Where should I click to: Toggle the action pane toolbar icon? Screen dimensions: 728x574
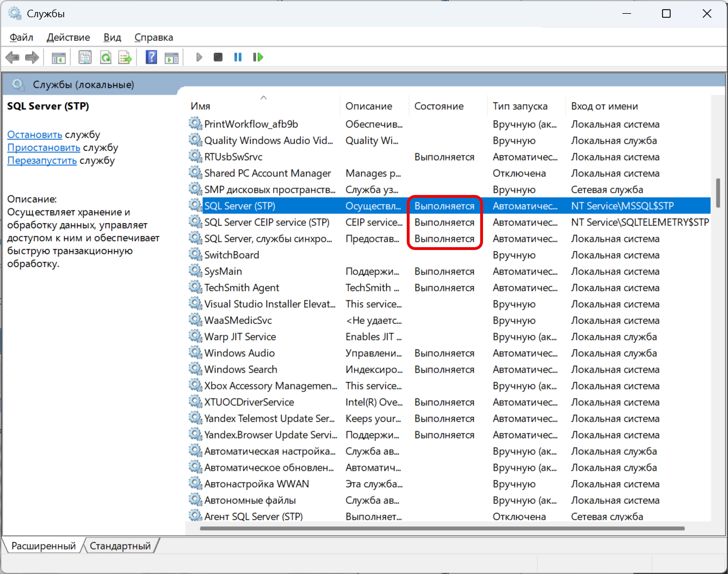click(172, 57)
